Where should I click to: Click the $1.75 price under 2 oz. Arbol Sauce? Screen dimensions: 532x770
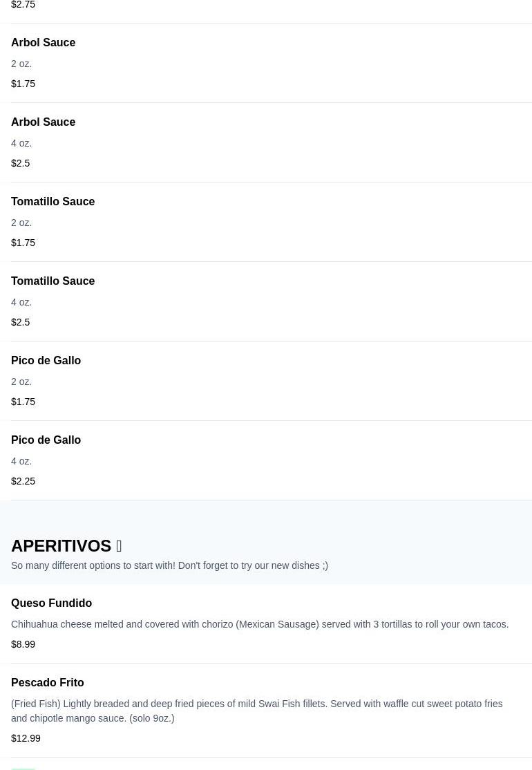23,84
